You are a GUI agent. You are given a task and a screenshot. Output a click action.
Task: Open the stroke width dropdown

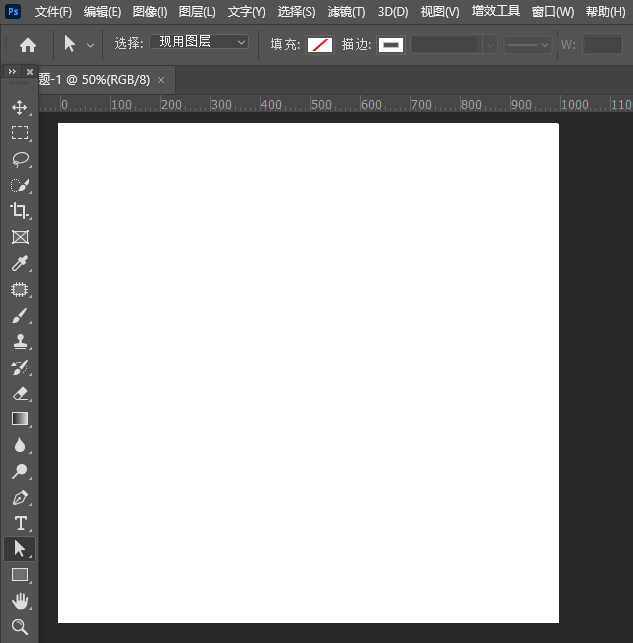(x=490, y=44)
